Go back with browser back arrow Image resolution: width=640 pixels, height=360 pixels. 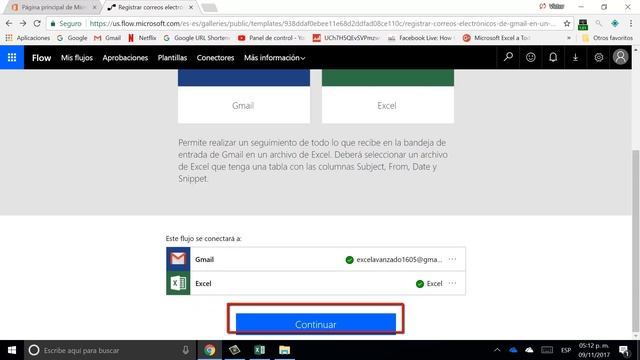point(9,24)
